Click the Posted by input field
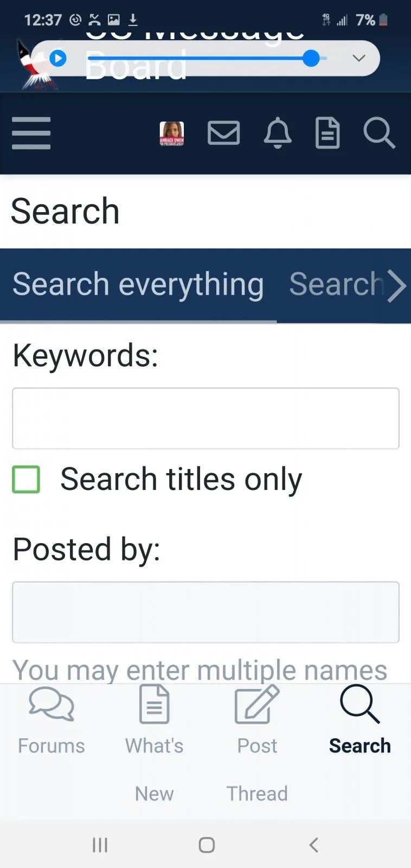Viewport: 411px width, 868px height. click(x=206, y=612)
